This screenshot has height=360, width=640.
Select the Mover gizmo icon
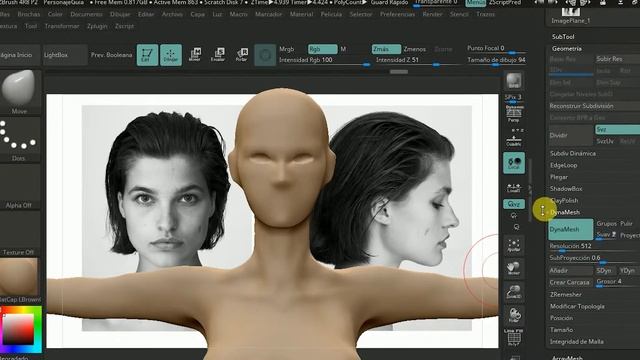(195, 55)
